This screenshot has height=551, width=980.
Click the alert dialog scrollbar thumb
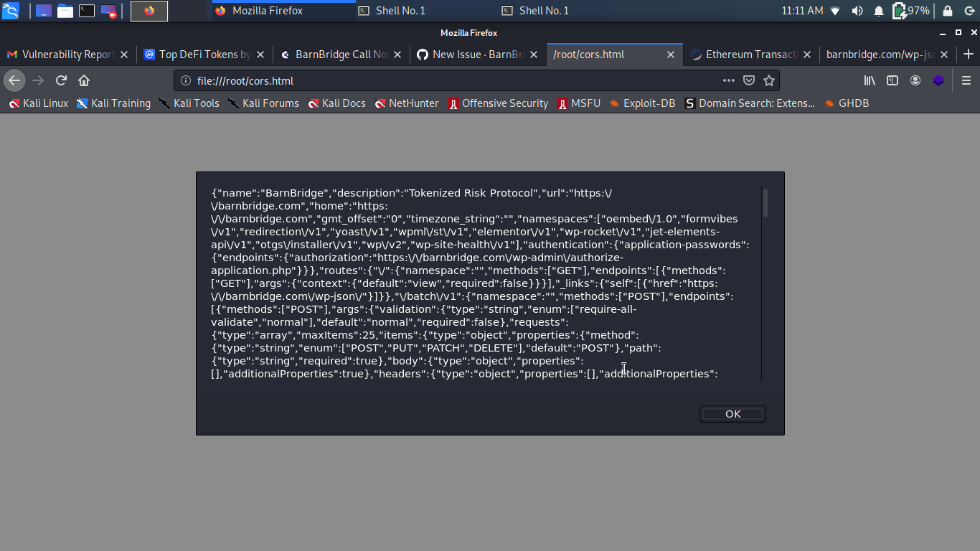coord(765,202)
